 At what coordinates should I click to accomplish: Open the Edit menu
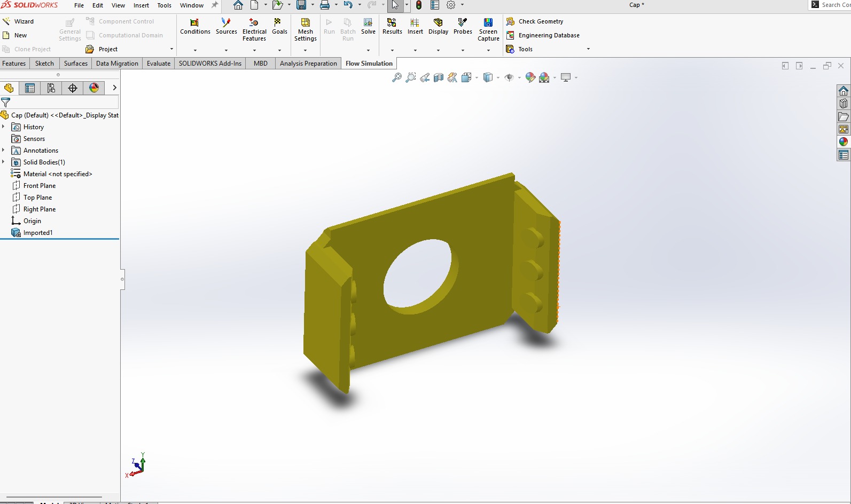[x=98, y=5]
